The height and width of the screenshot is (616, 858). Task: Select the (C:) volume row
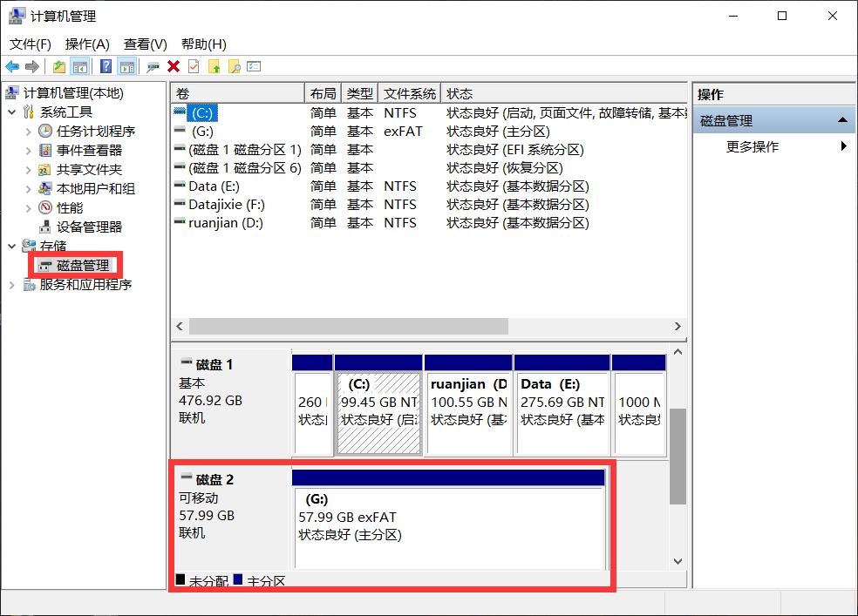pos(429,113)
